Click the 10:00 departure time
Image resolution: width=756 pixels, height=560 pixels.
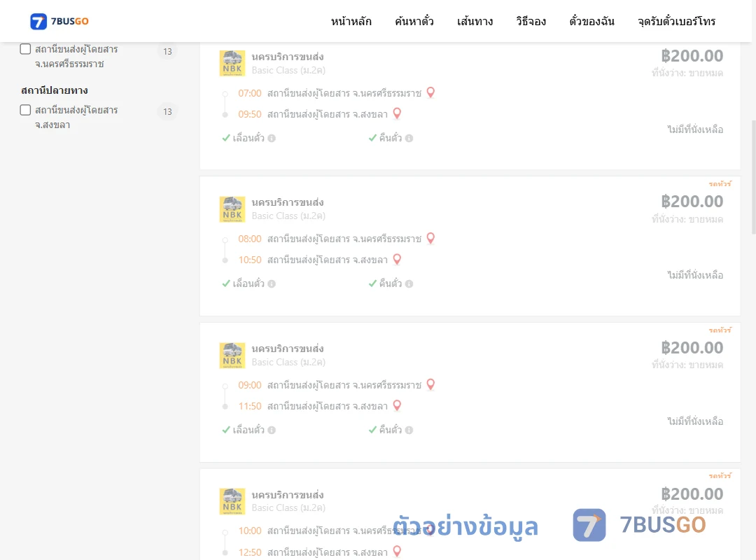pos(250,531)
